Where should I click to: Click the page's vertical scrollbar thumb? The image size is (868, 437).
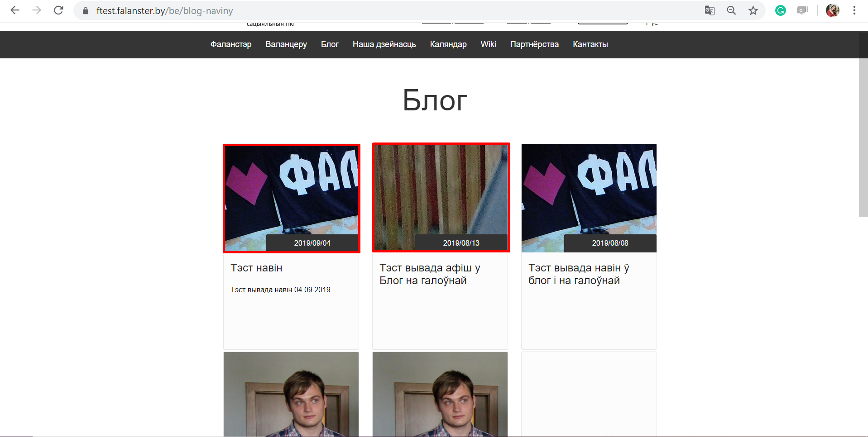pyautogui.click(x=863, y=124)
